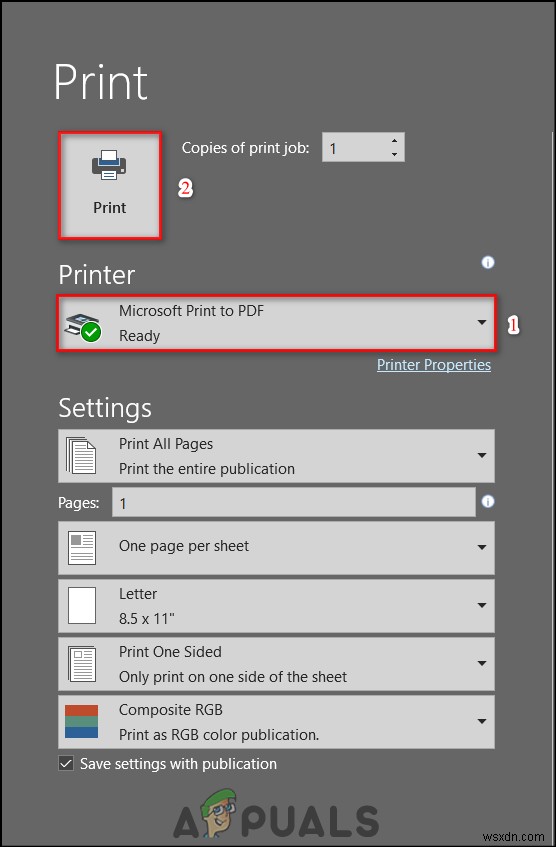
Task: Click the Print One Sided page icon
Action: pos(82,664)
